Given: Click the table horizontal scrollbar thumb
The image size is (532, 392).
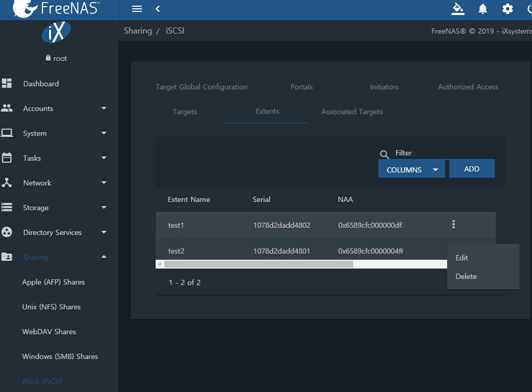Looking at the screenshot, I should coord(259,264).
